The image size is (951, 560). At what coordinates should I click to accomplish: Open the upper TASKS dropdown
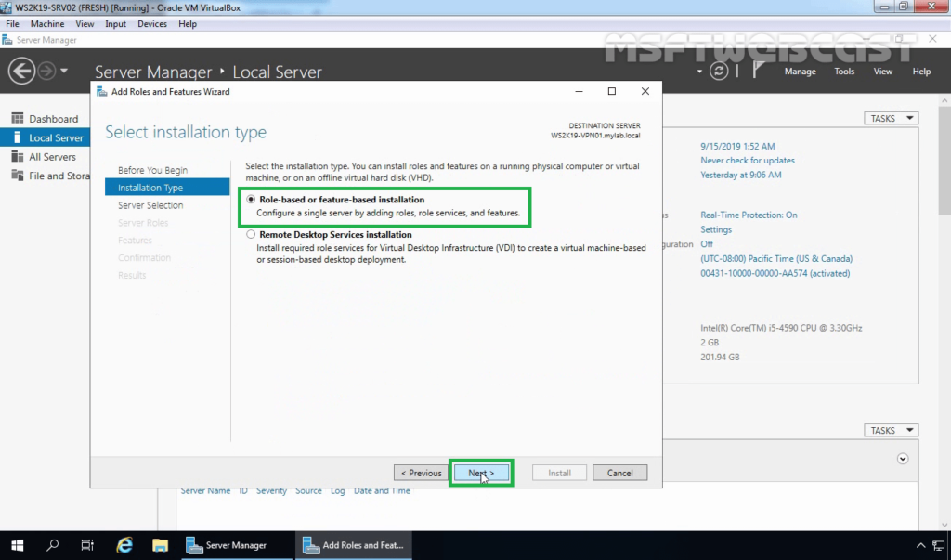tap(891, 118)
